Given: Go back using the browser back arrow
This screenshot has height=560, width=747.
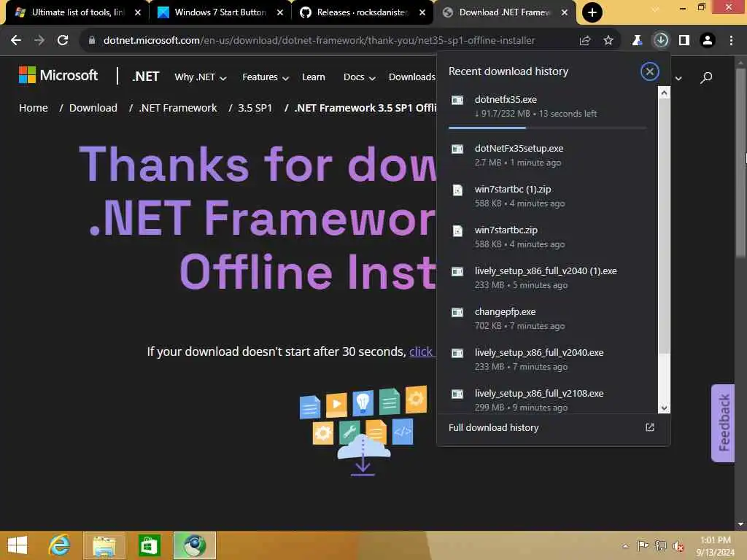Looking at the screenshot, I should [x=16, y=41].
